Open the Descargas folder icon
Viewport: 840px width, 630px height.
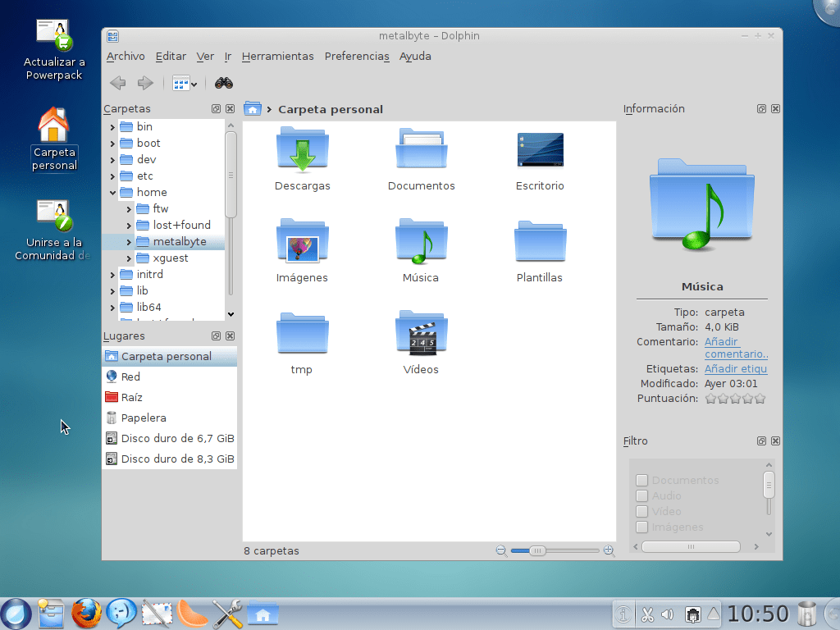302,150
